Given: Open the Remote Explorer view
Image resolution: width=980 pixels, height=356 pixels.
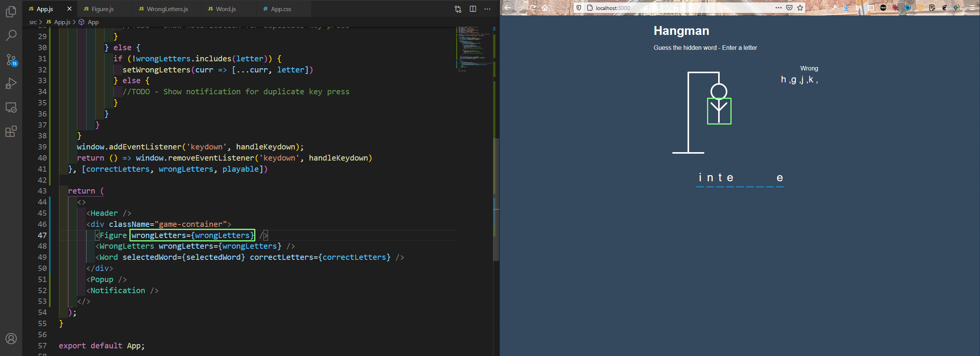Looking at the screenshot, I should pyautogui.click(x=11, y=108).
